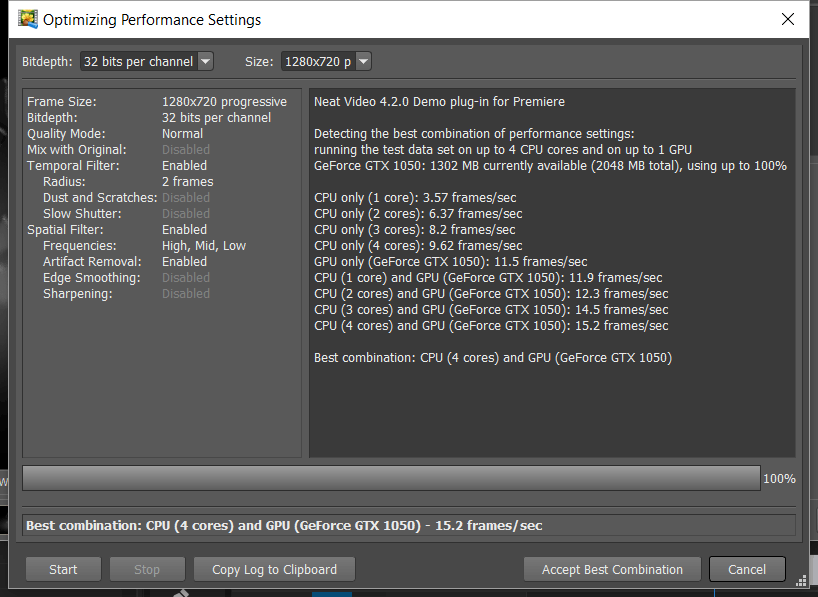The width and height of the screenshot is (818, 597).
Task: Click the Neat Video icon in the title bar
Action: tap(28, 19)
